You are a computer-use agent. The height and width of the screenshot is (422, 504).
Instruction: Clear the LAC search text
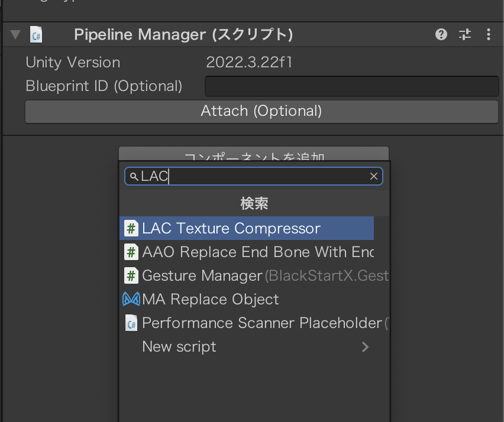pyautogui.click(x=374, y=176)
